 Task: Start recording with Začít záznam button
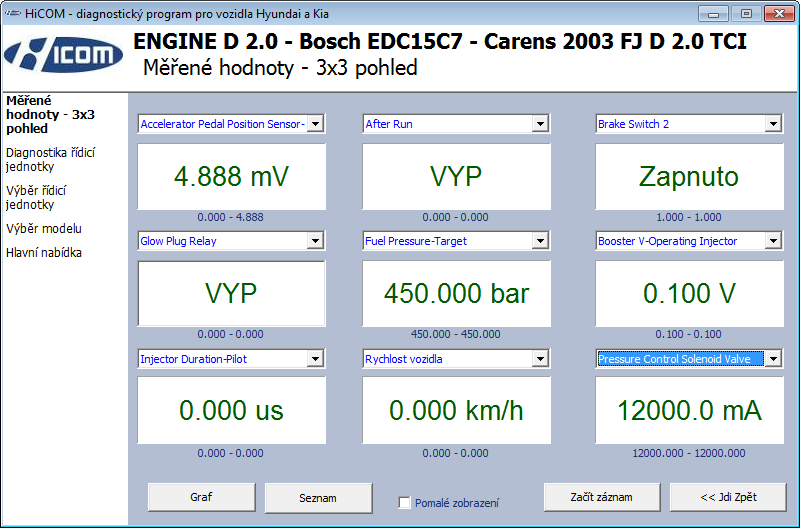pos(601,497)
